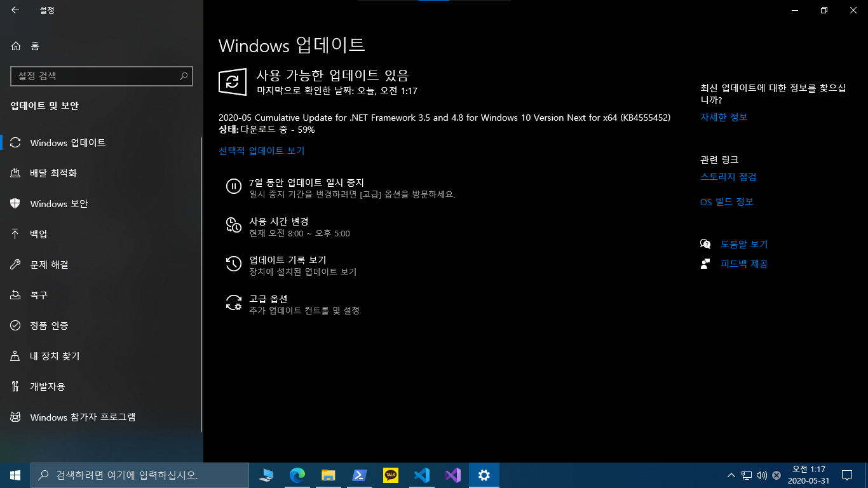Viewport: 868px width, 488px height.
Task: Click the volume speaker tray icon
Action: [762, 475]
